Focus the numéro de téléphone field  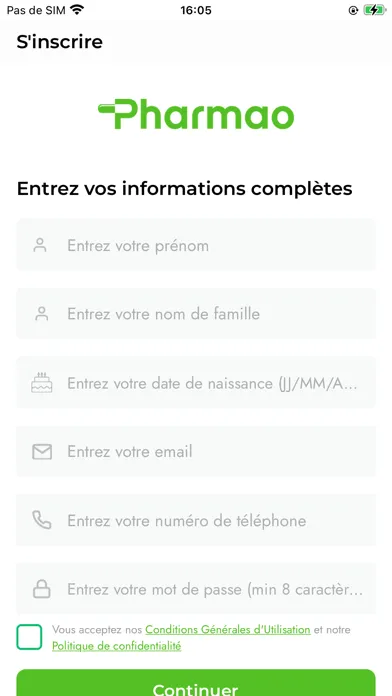coord(196,520)
